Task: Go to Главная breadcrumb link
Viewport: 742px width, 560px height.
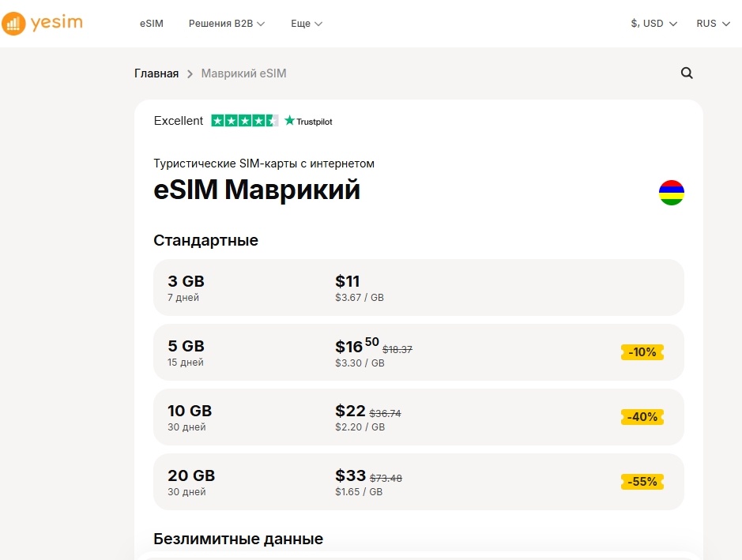Action: pos(156,73)
